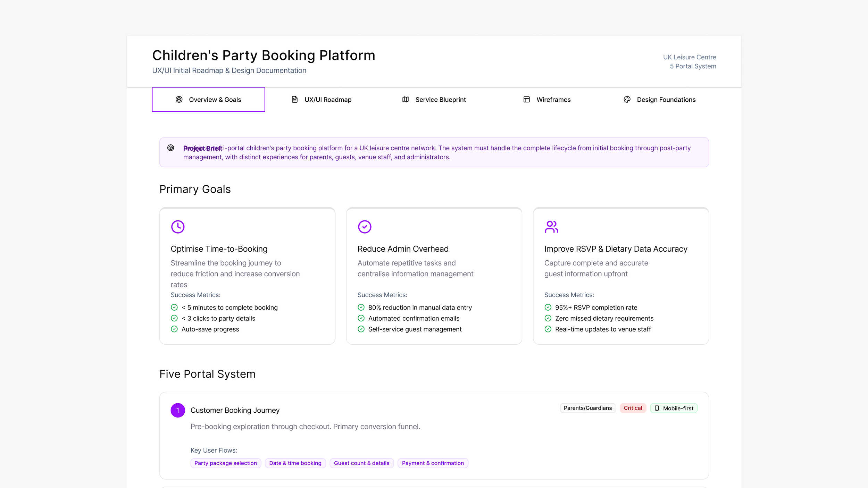The image size is (868, 488).
Task: Click the palette icon on Design Foundations tab
Action: [x=627, y=100]
